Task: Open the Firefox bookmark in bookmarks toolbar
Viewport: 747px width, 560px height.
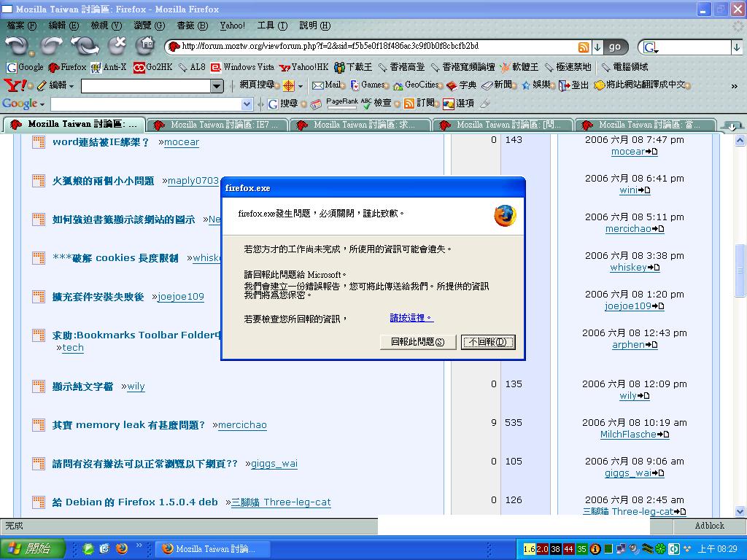Action: (67, 67)
